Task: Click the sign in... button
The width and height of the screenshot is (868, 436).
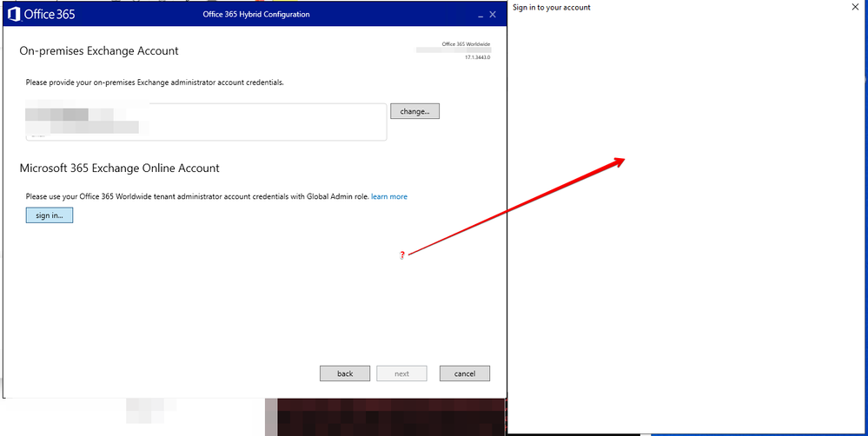Action: (x=50, y=215)
